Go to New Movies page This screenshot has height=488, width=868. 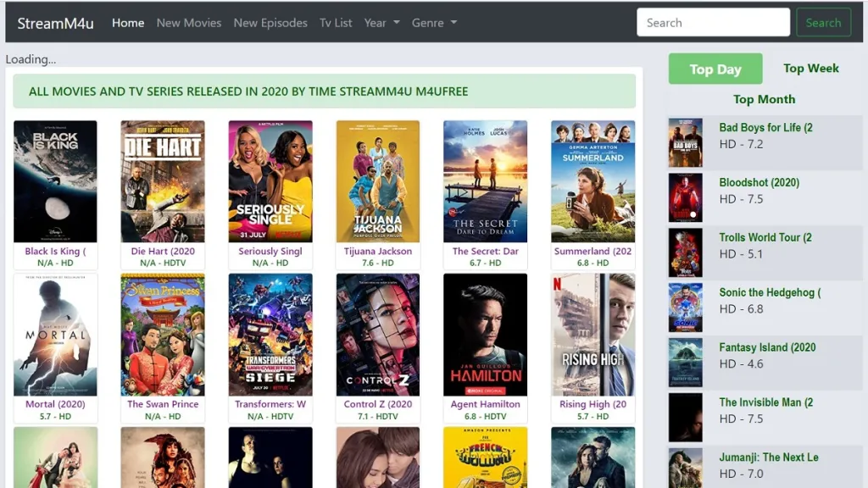click(188, 23)
